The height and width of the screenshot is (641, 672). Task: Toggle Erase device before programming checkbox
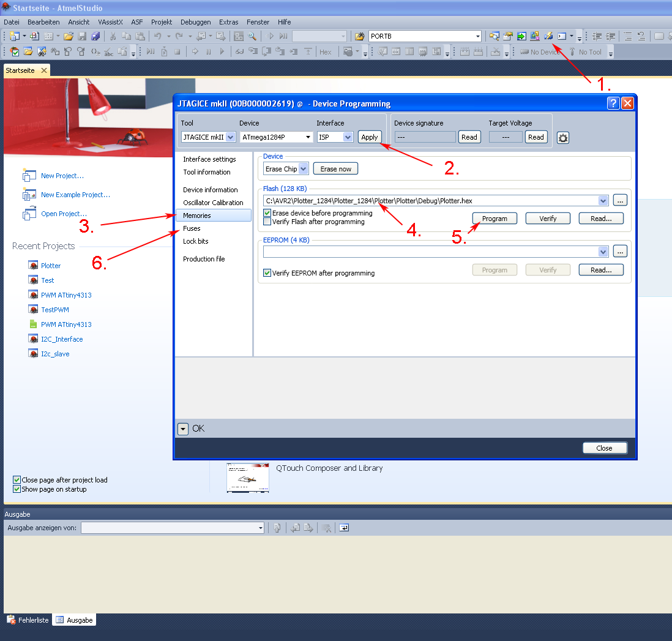pyautogui.click(x=267, y=212)
